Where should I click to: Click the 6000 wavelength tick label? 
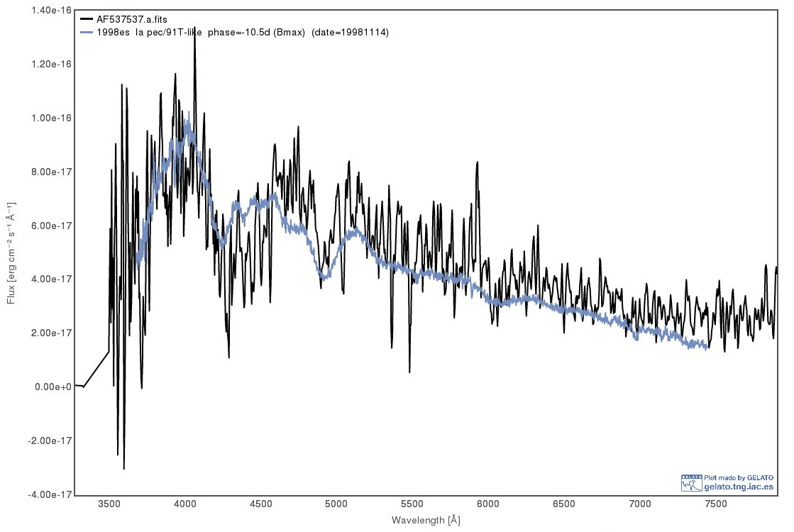(488, 504)
